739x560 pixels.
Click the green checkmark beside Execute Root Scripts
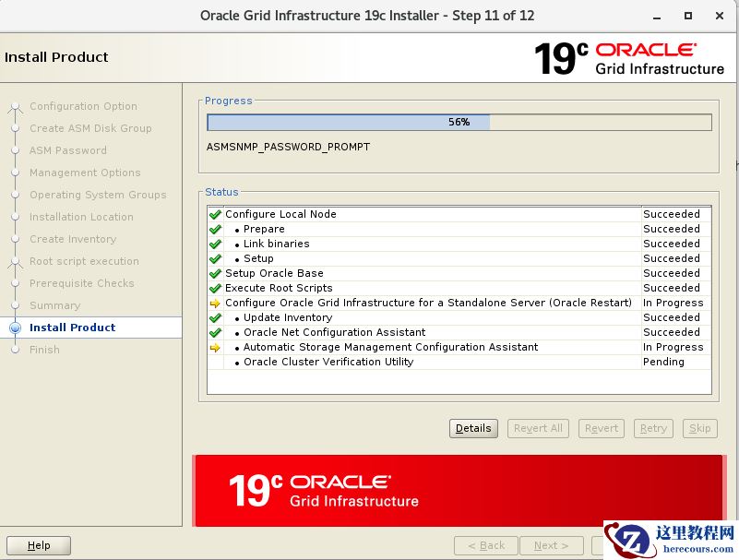tap(215, 288)
